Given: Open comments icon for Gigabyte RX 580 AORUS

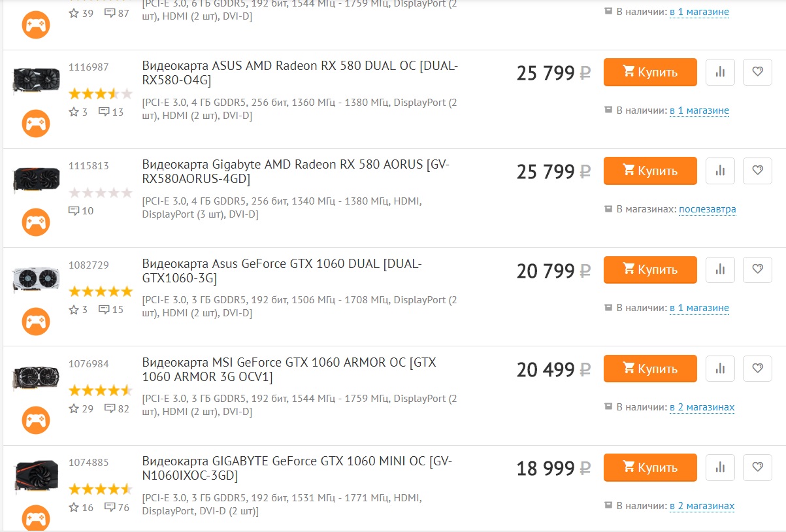Looking at the screenshot, I should point(74,210).
